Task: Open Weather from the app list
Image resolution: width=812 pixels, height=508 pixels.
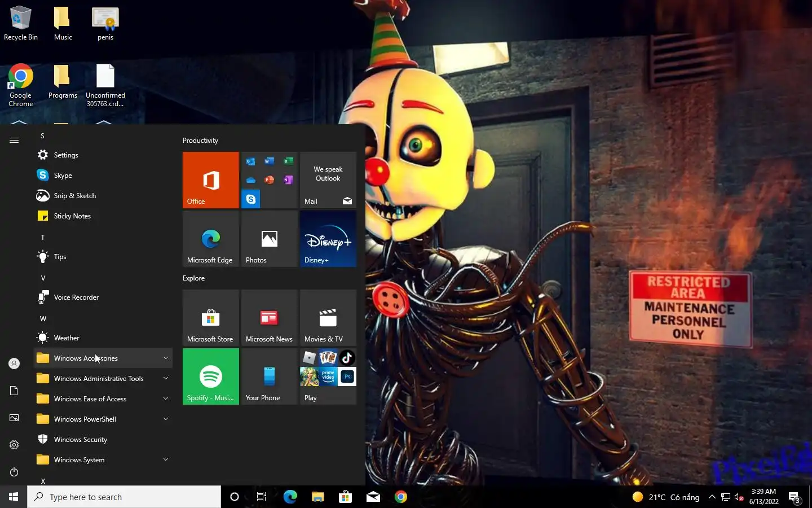Action: tap(103, 338)
